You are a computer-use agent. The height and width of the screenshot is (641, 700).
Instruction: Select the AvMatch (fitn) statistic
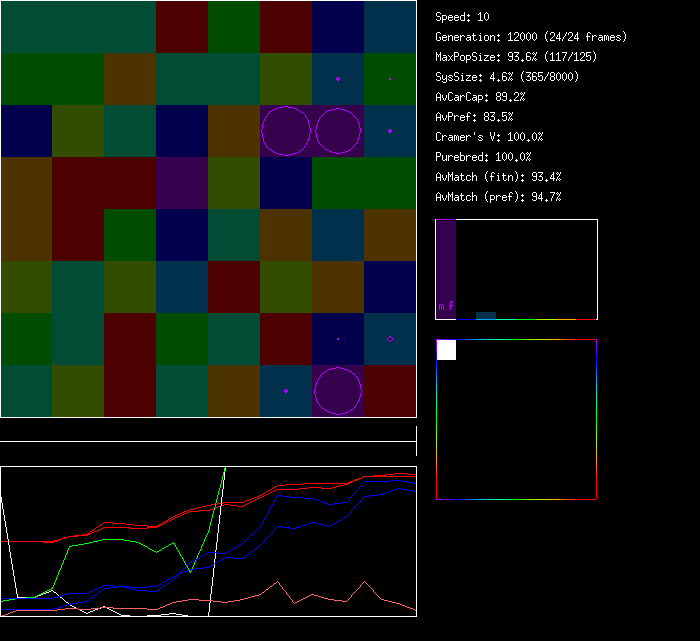pyautogui.click(x=498, y=177)
